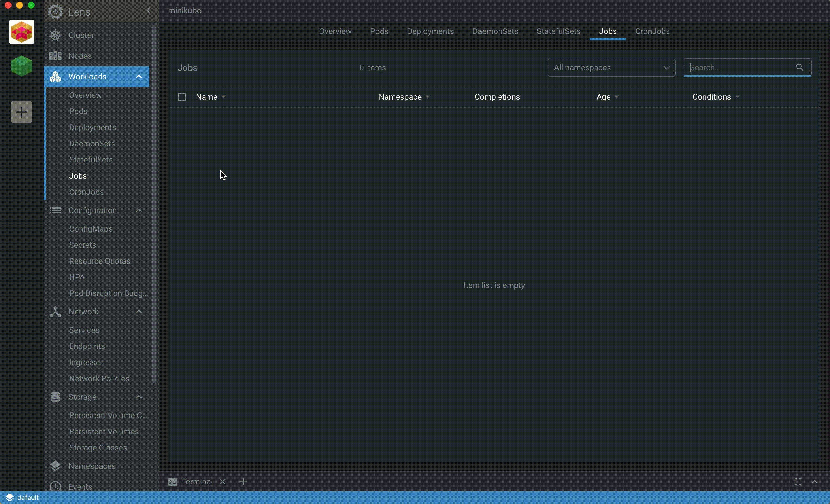Click the Workloads cube icon

tap(55, 76)
